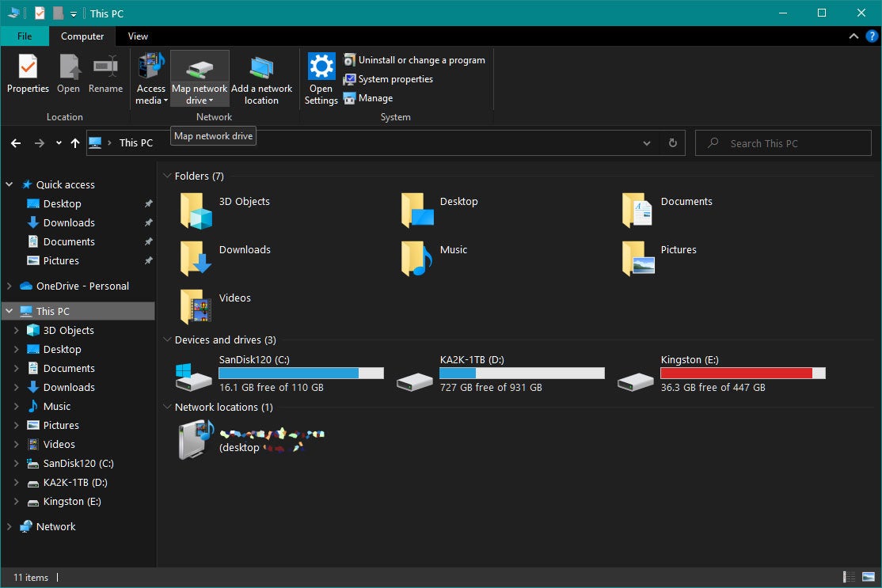The height and width of the screenshot is (588, 882).
Task: Open the address bar history dropdown
Action: point(647,143)
